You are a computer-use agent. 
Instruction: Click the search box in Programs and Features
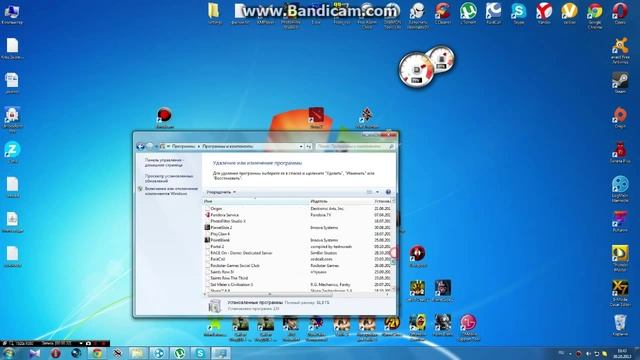coord(355,146)
